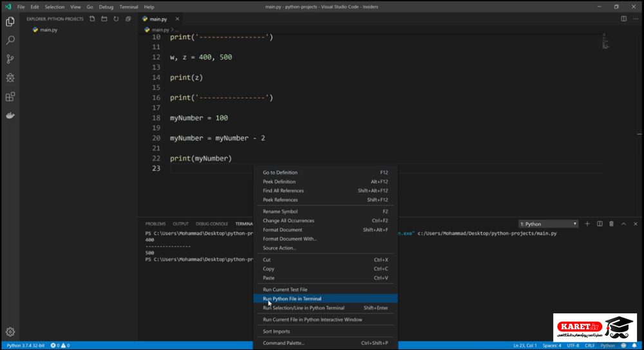Switch to the Debug Console tab

211,224
